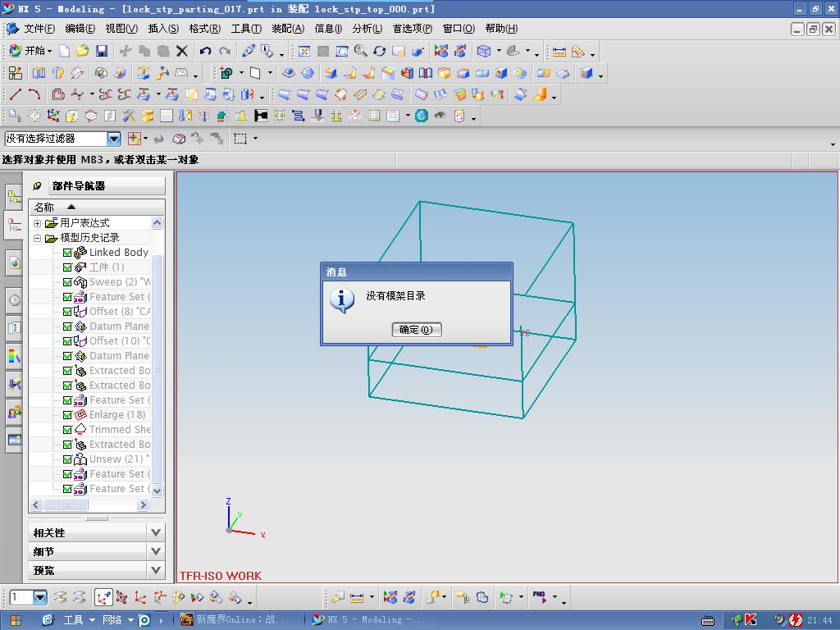The image size is (840, 630).
Task: Click the 名称 column header
Action: coord(97,207)
